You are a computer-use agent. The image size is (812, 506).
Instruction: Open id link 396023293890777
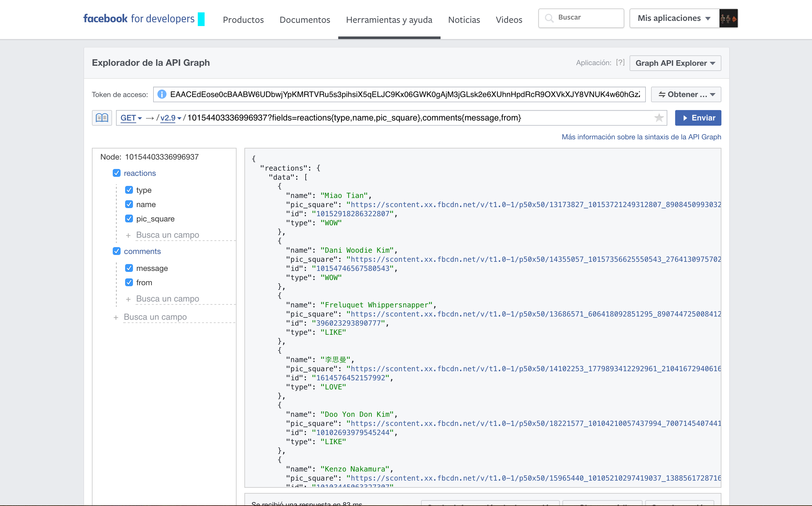pyautogui.click(x=349, y=323)
